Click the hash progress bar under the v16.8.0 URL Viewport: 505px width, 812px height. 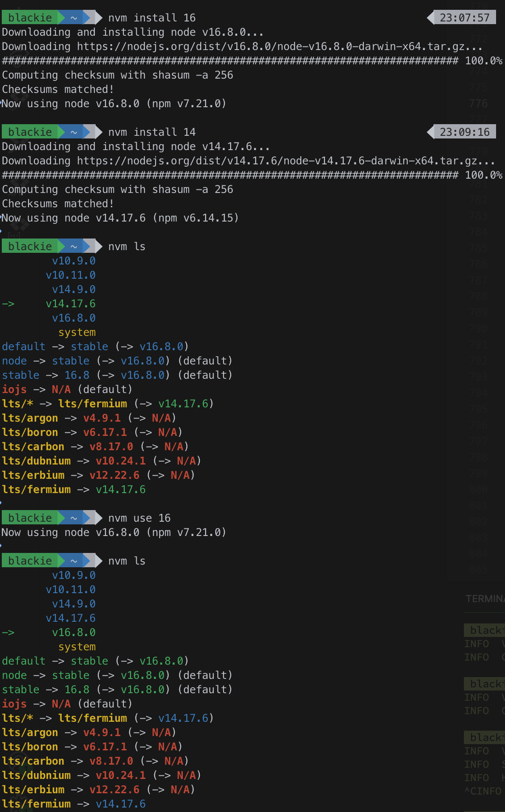pyautogui.click(x=230, y=61)
